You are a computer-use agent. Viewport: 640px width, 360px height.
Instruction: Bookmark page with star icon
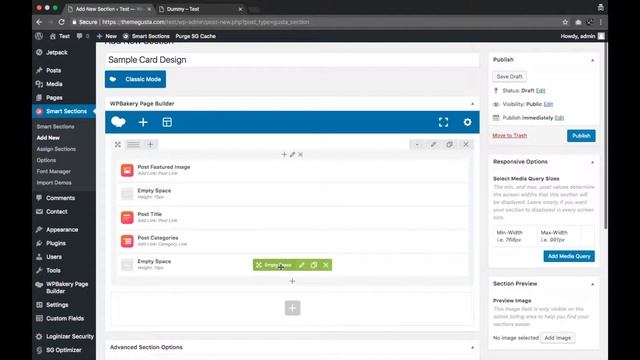coord(565,22)
